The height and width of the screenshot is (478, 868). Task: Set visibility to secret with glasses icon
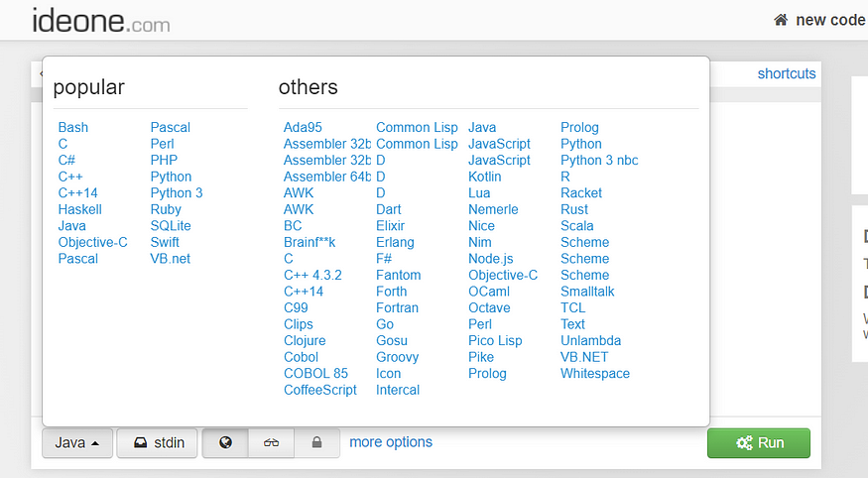click(x=271, y=442)
